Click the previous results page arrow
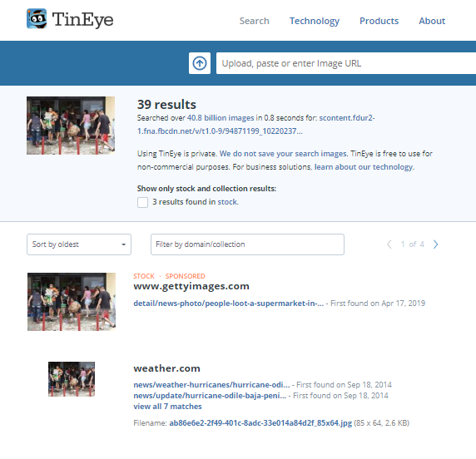This screenshot has width=476, height=459. tap(389, 244)
